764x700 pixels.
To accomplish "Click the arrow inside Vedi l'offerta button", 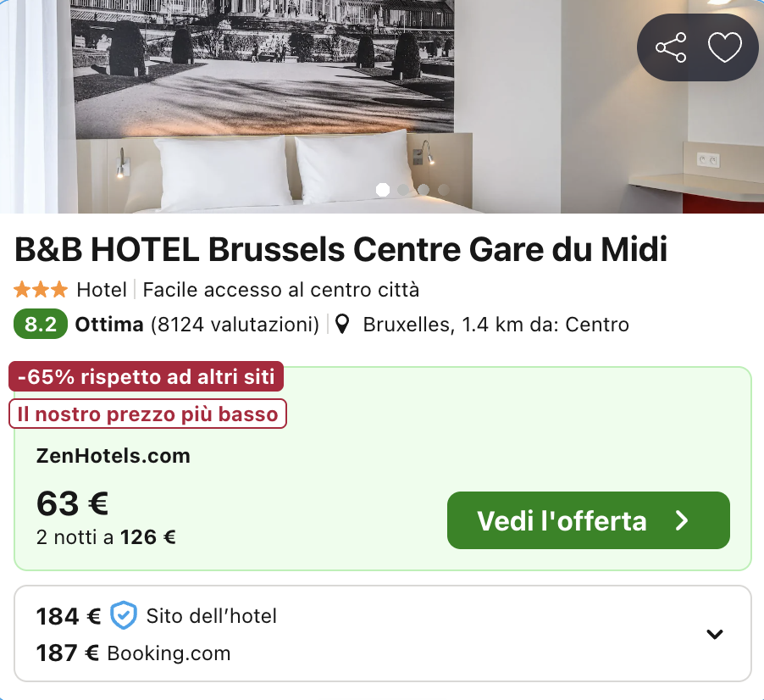I will (683, 520).
